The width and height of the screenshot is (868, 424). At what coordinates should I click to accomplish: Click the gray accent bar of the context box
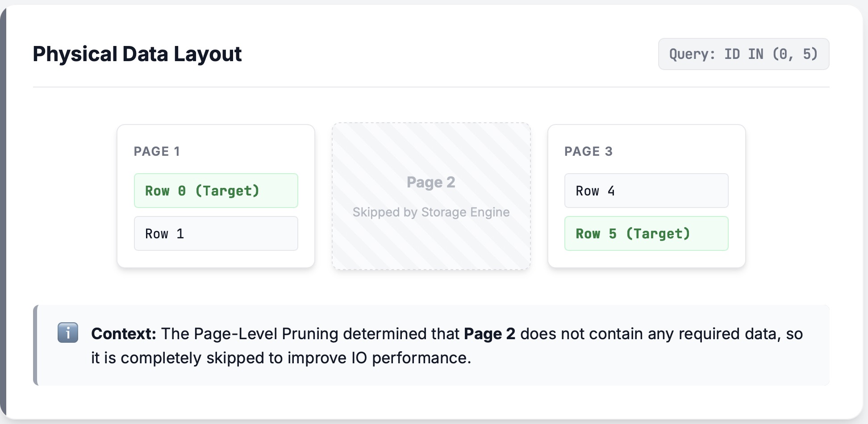[35, 345]
